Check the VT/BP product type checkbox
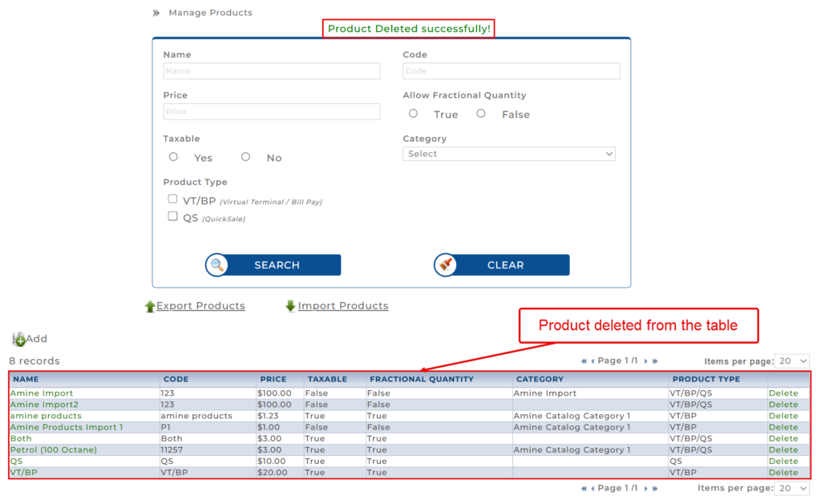The height and width of the screenshot is (504, 821). [x=172, y=199]
